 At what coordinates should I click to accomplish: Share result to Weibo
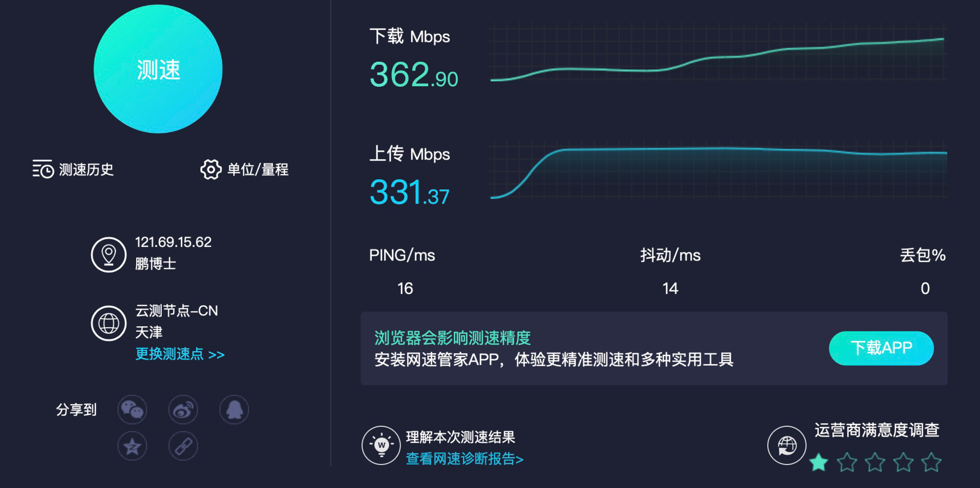click(x=183, y=409)
